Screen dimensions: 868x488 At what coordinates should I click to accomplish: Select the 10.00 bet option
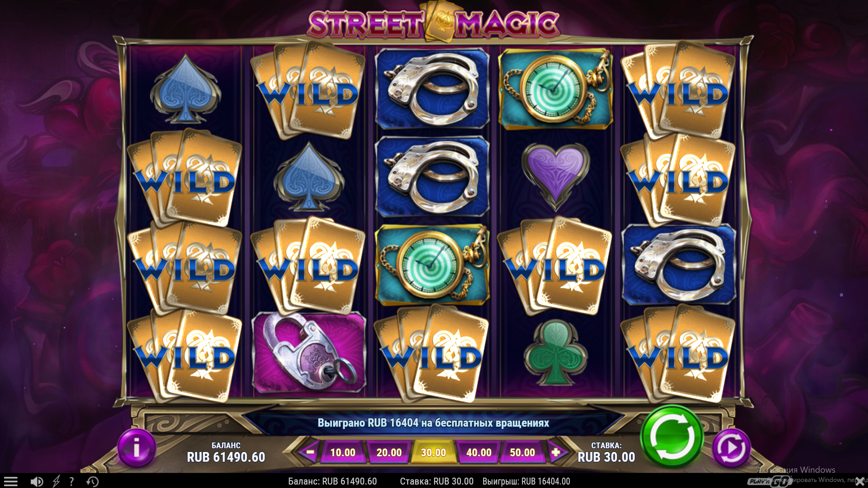point(343,452)
